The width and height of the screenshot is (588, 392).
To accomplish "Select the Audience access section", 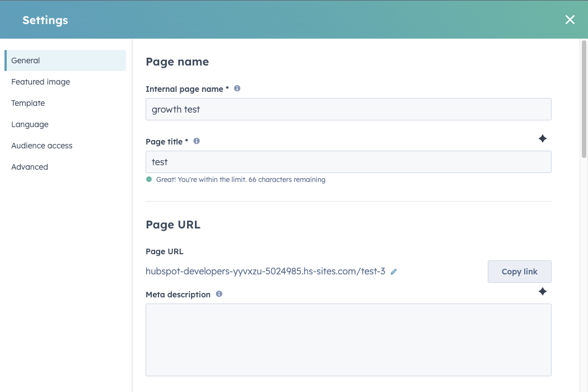I will (x=41, y=146).
